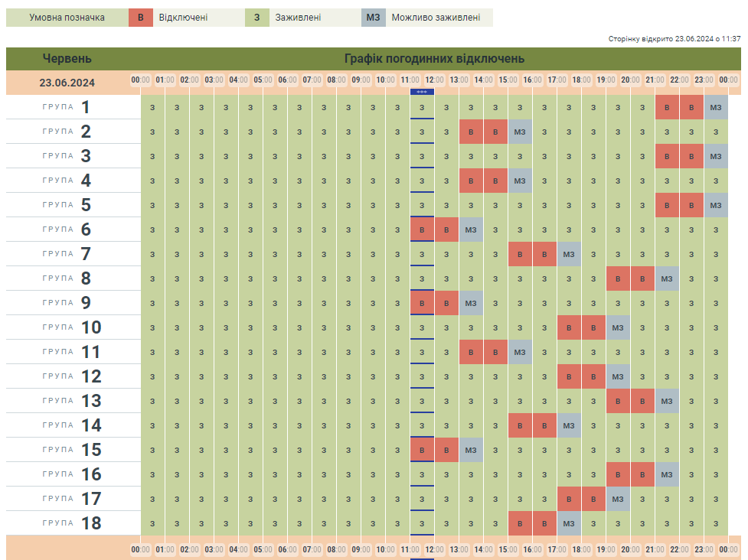Click the gray 'МЗ' legend swatch
This screenshot has width=748, height=560.
pos(373,18)
